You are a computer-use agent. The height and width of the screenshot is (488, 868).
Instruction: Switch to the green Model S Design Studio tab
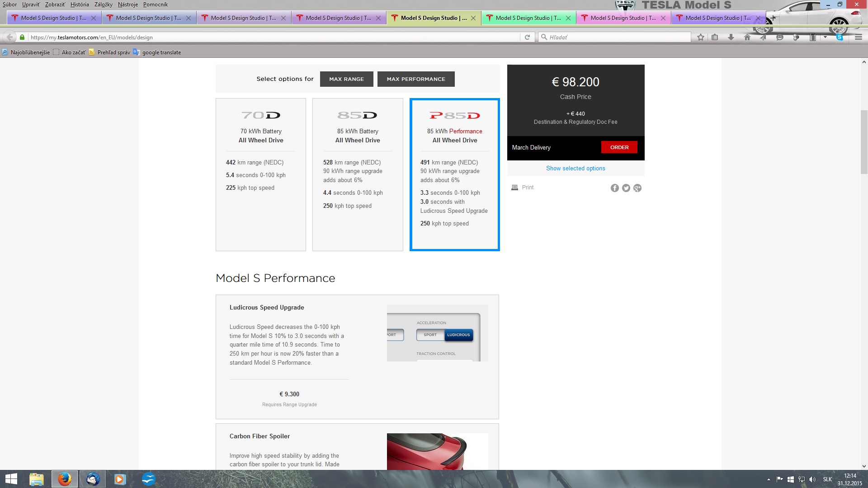pyautogui.click(x=528, y=18)
